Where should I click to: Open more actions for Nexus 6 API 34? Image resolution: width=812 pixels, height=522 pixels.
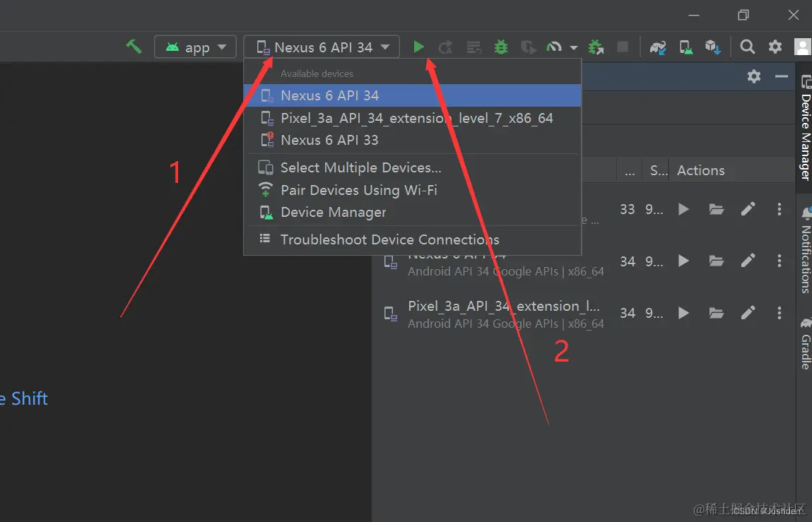tap(779, 261)
